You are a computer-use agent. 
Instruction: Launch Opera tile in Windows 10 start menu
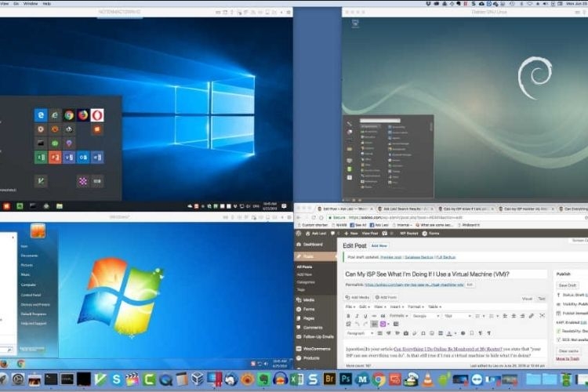[x=97, y=114]
